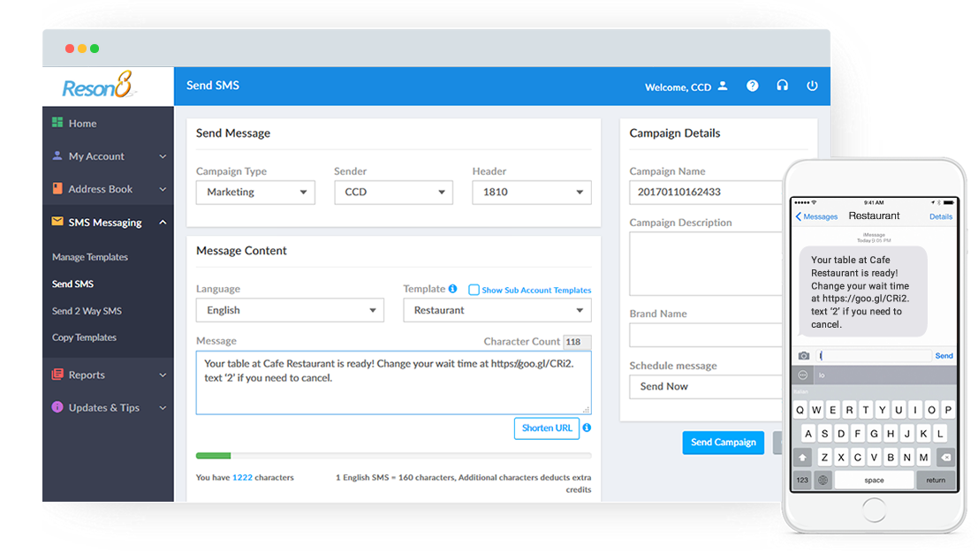Expand the Reports sidebar section
Viewport: 978px width, 560px height.
click(x=108, y=375)
